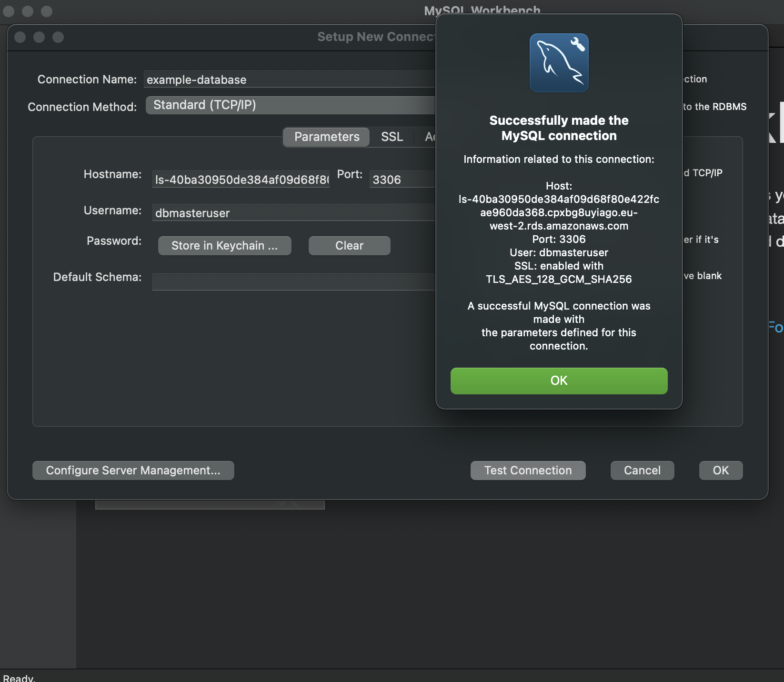784x682 pixels.
Task: Click the TLS_AES_128_GCM_SHA256 text
Action: click(x=559, y=279)
